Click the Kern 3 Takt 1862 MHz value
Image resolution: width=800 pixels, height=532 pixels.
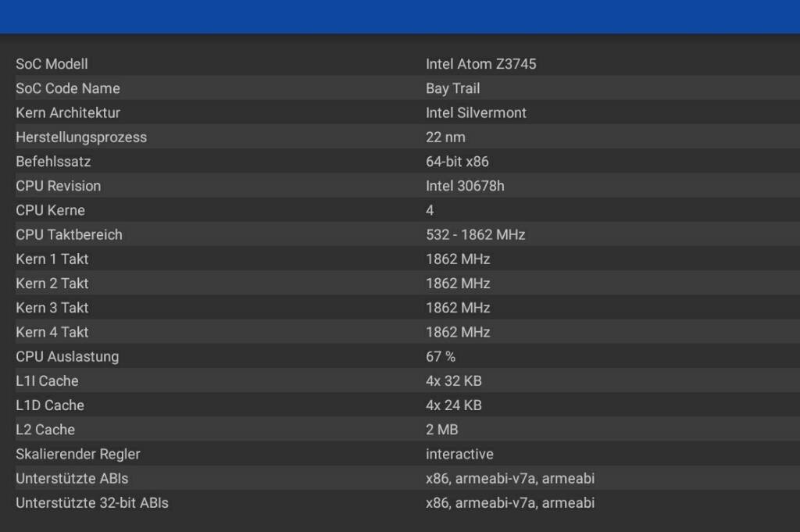pos(458,308)
